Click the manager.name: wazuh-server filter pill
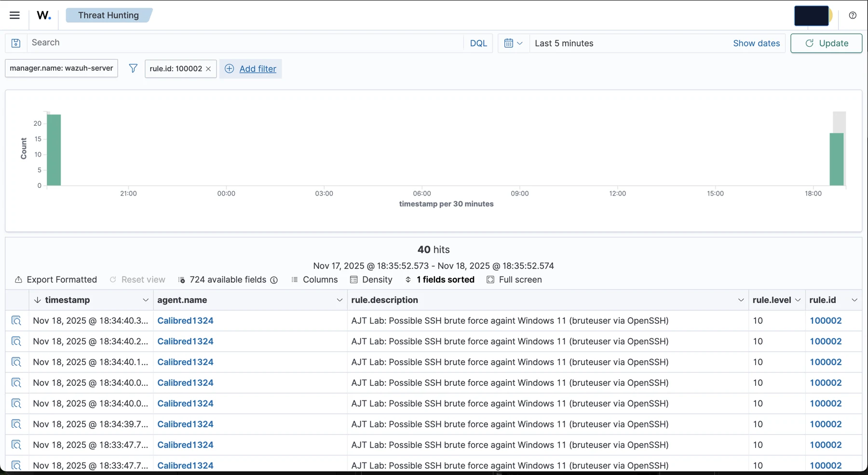Viewport: 868px width, 475px height. click(61, 68)
